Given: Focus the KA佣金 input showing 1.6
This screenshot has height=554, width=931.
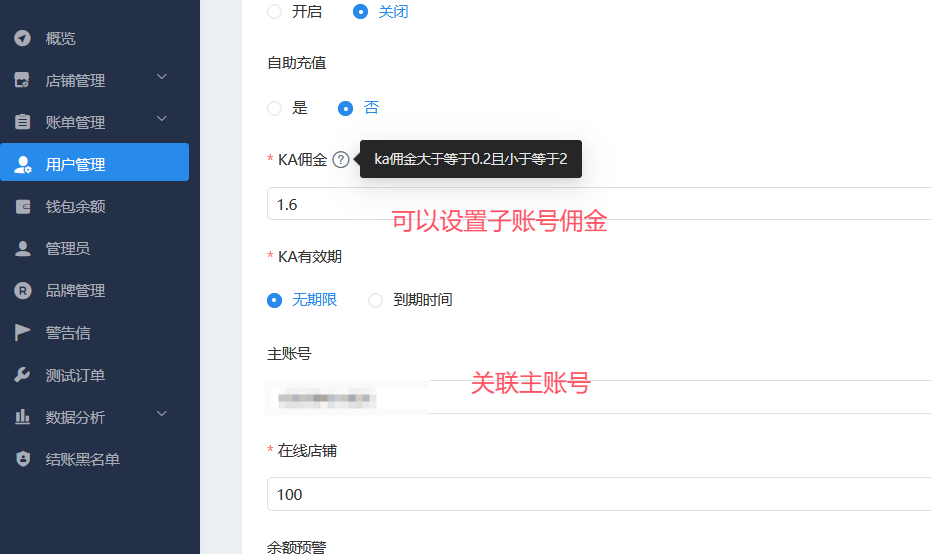Looking at the screenshot, I should click(x=598, y=204).
